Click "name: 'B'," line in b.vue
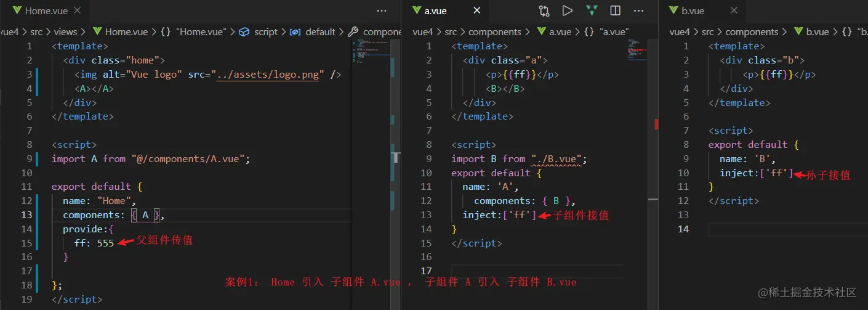The height and width of the screenshot is (310, 868). pyautogui.click(x=748, y=159)
